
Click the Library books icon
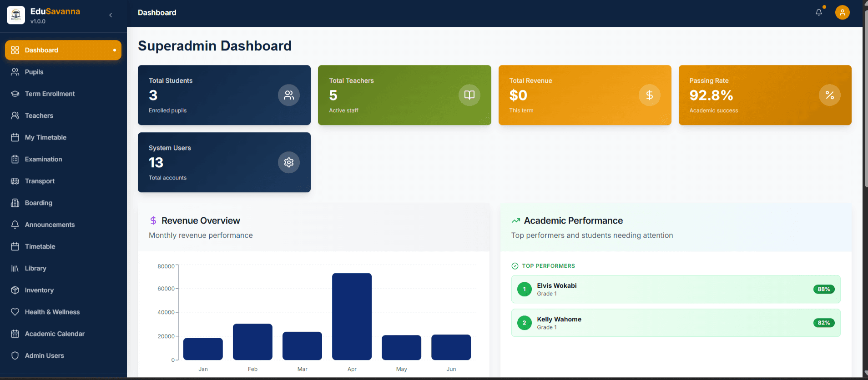tap(15, 268)
